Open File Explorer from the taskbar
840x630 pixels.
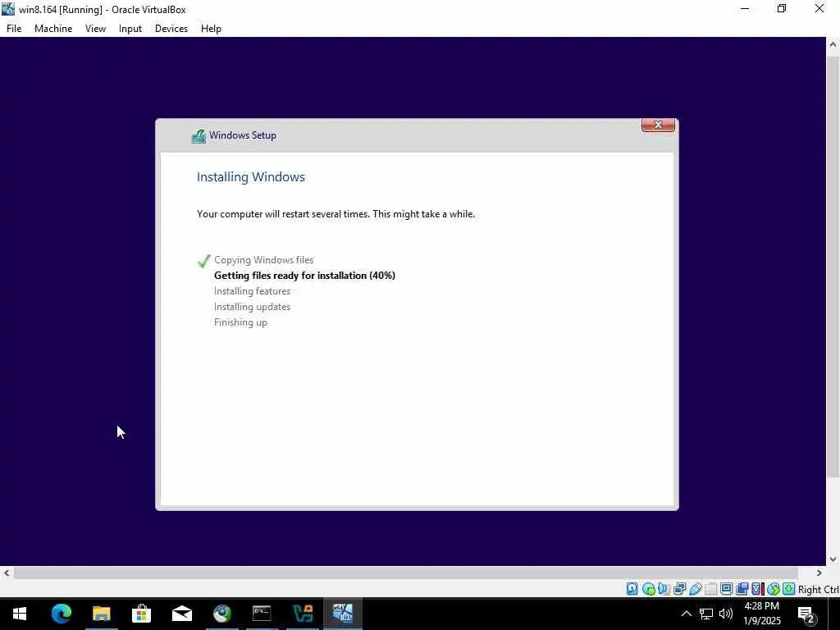click(101, 614)
